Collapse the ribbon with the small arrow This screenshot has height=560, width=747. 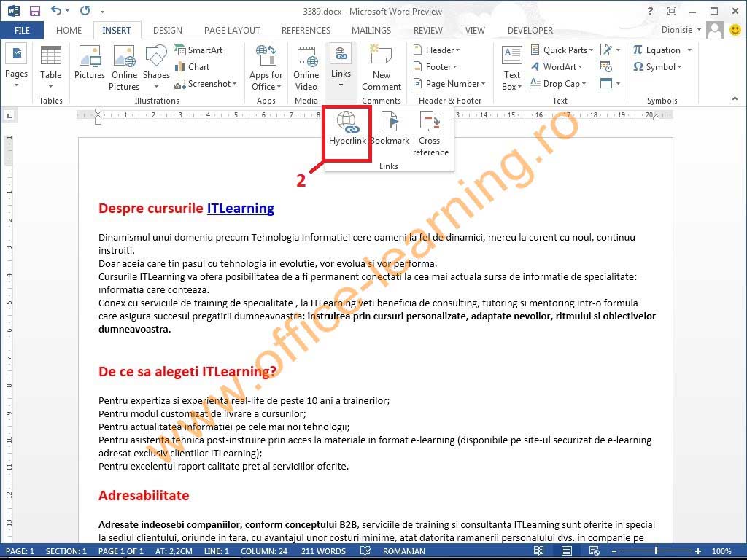point(735,98)
